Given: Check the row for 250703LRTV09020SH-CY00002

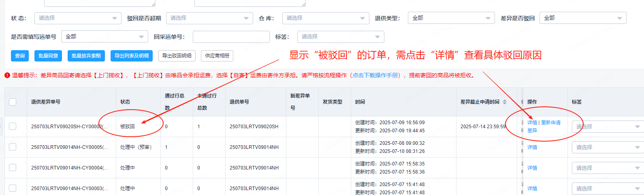Looking at the screenshot, I should coord(13,127).
